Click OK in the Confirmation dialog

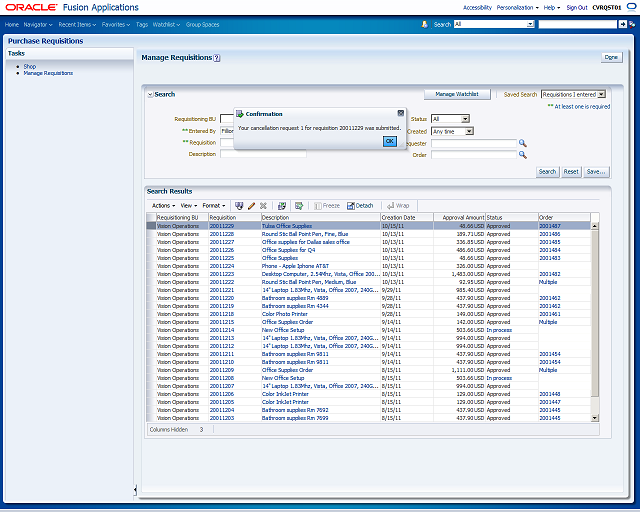[390, 141]
